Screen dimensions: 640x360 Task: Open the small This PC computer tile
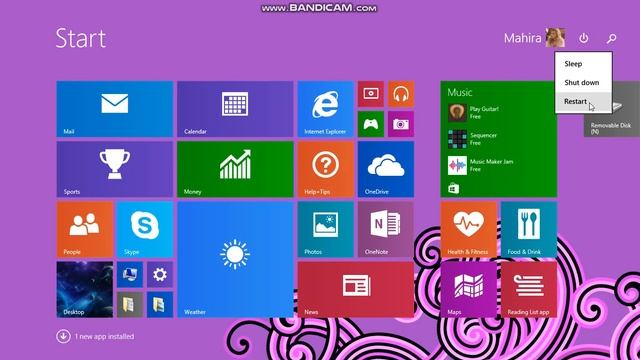130,275
